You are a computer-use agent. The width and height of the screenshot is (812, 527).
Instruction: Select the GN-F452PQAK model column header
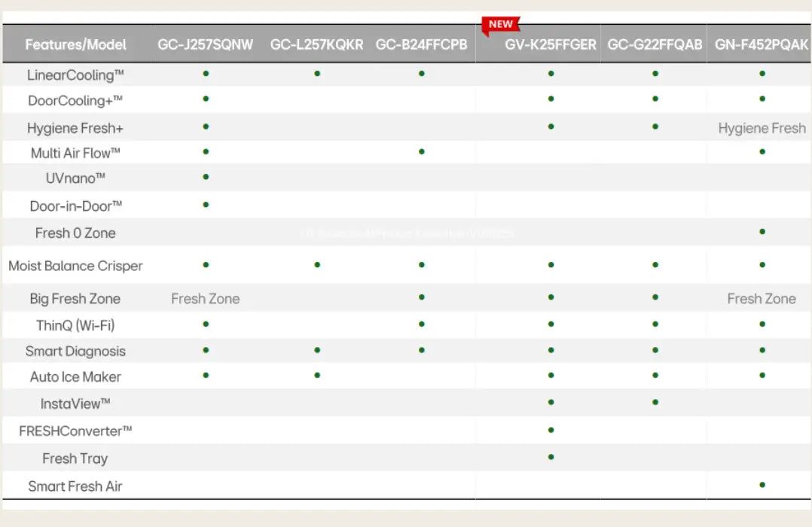tap(762, 44)
